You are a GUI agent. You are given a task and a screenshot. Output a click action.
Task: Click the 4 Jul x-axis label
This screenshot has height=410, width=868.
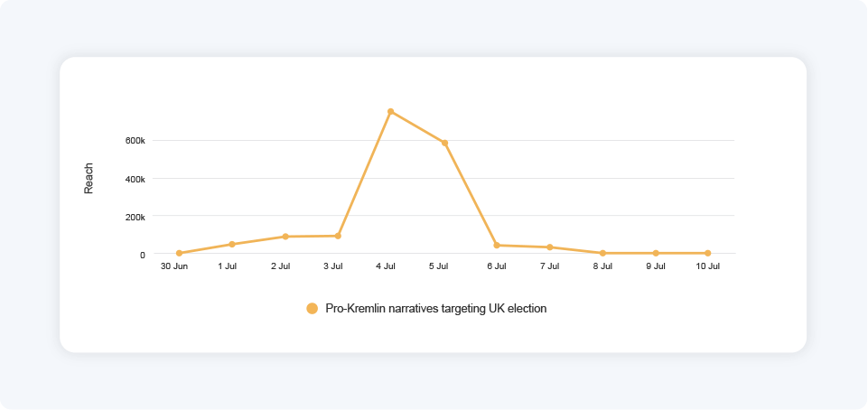coord(386,266)
